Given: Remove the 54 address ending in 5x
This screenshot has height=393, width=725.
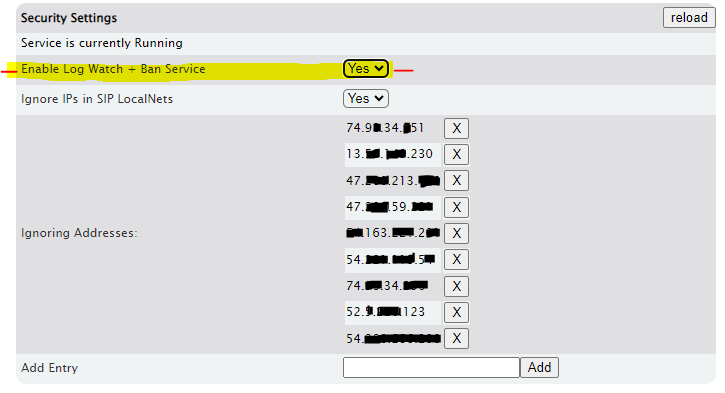Looking at the screenshot, I should 456,259.
